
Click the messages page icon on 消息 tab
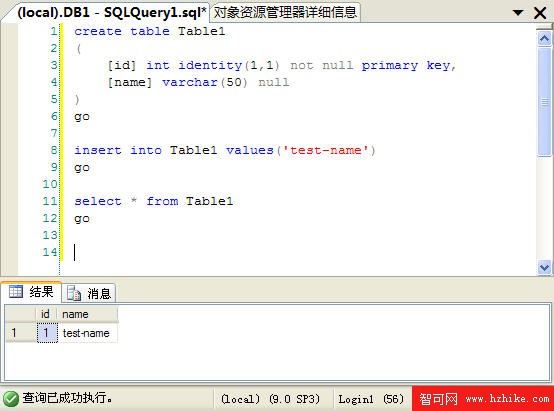(x=74, y=293)
